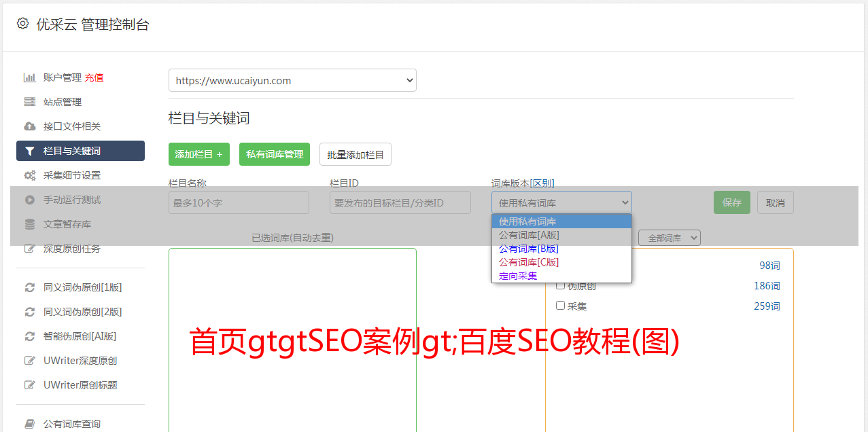This screenshot has width=868, height=432.
Task: Open 账户管理 in the sidebar
Action: click(x=62, y=77)
